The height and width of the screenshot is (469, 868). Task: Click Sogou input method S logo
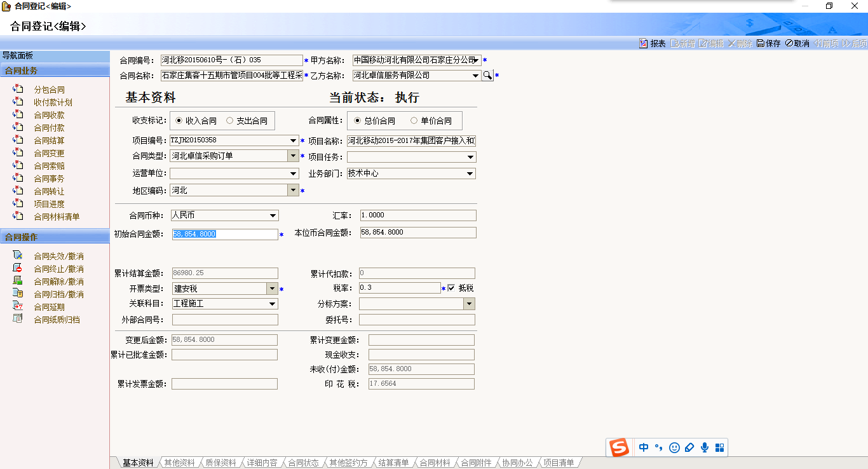click(x=619, y=447)
